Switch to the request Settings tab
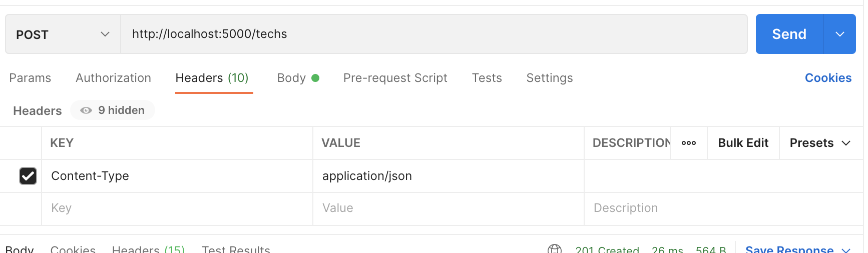 549,78
